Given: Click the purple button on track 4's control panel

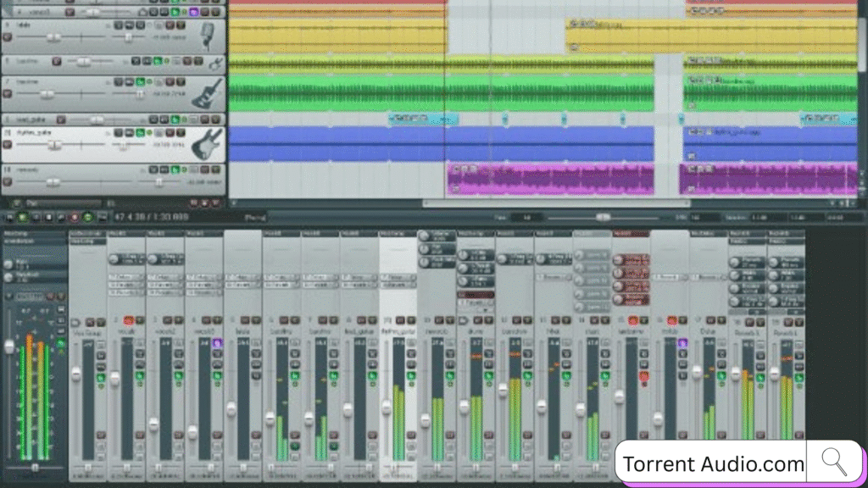Looking at the screenshot, I should (193, 13).
